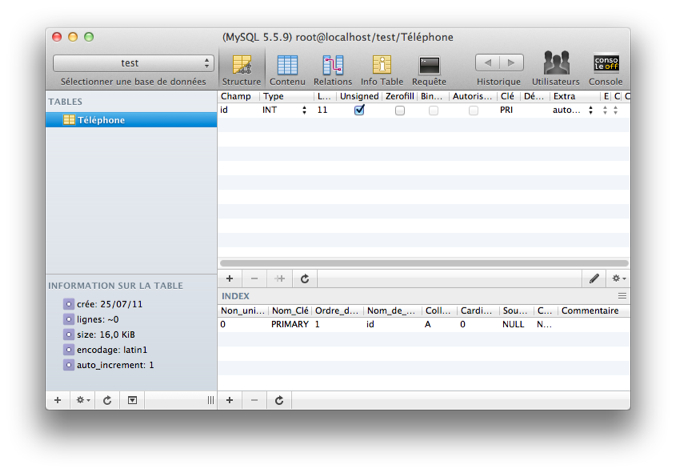Click the lignes: ~0 info
Screen dimensions: 676x473
coord(98,320)
